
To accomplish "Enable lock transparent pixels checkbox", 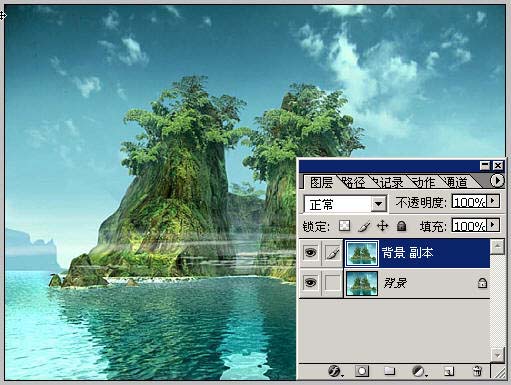I will tap(344, 226).
